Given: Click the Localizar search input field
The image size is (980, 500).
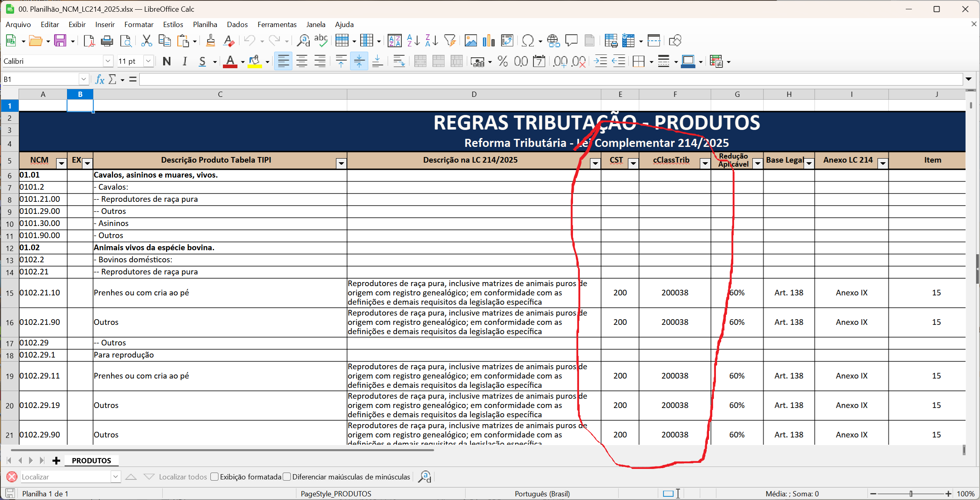Looking at the screenshot, I should click(x=65, y=477).
